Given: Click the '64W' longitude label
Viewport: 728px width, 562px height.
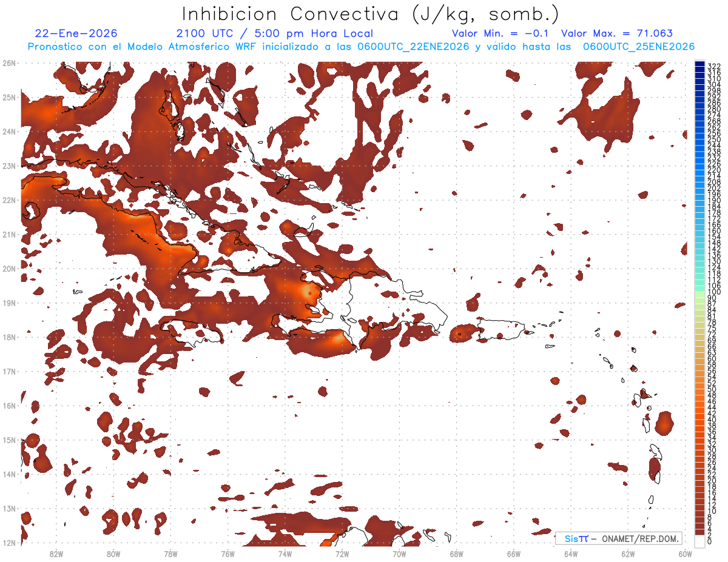Looking at the screenshot, I should [x=571, y=554].
